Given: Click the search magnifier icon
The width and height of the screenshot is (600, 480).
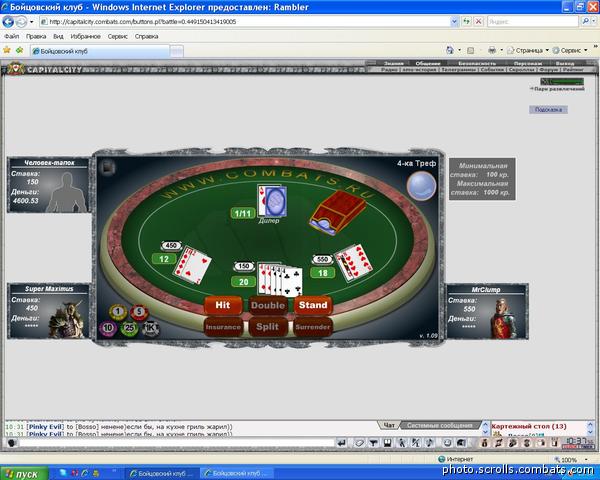Looking at the screenshot, I should (585, 22).
